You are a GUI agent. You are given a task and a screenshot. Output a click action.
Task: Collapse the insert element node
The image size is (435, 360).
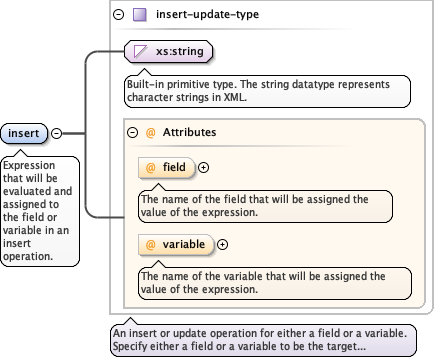57,134
